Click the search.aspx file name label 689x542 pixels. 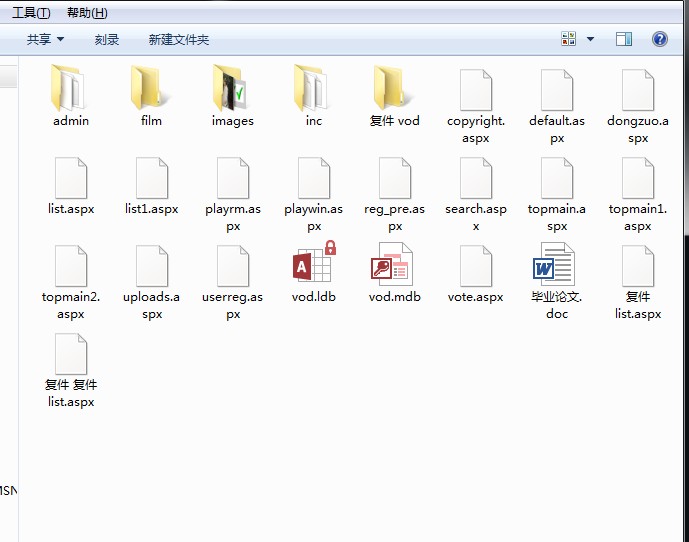475,217
